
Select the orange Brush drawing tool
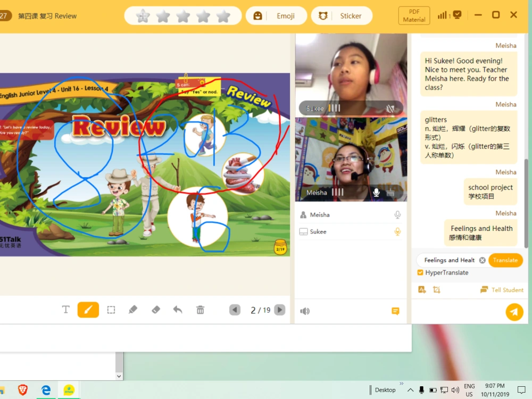pos(88,310)
